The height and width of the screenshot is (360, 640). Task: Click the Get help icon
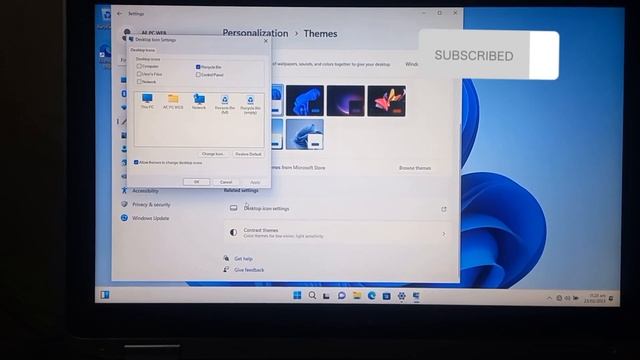click(x=227, y=258)
